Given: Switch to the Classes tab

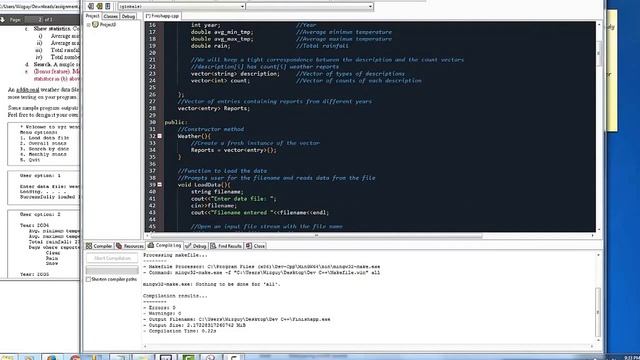Looking at the screenshot, I should point(110,16).
